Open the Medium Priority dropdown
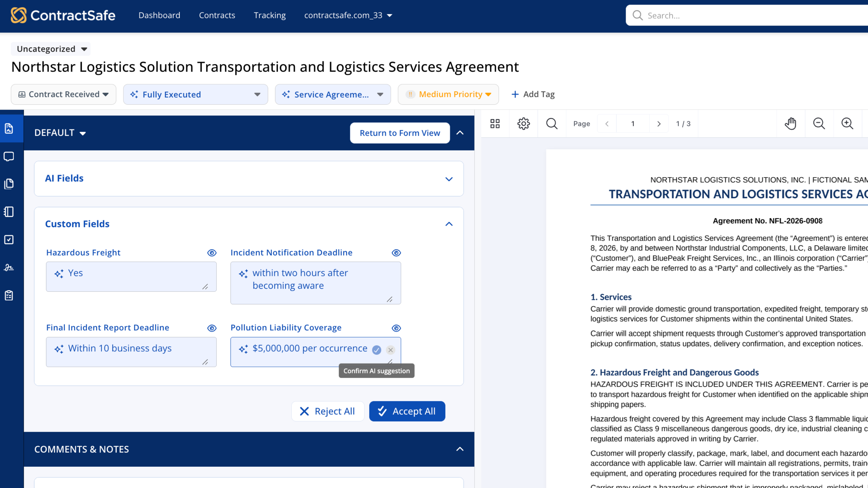This screenshot has height=488, width=868. 448,94
